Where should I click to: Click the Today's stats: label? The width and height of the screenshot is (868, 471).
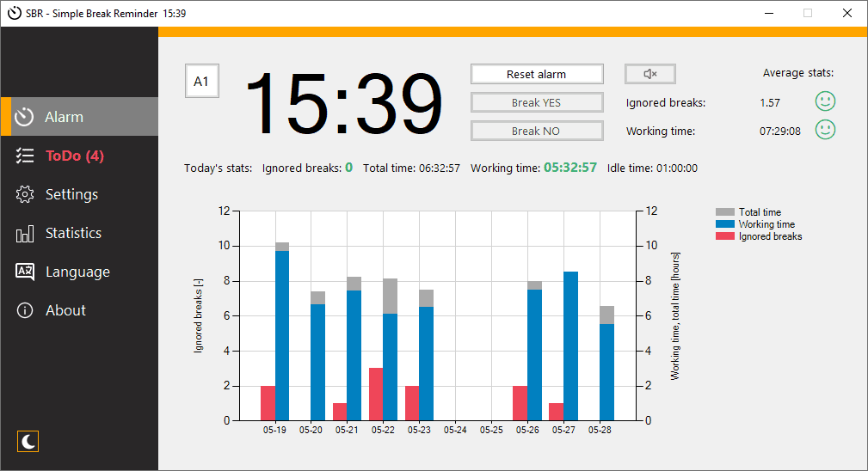click(219, 168)
